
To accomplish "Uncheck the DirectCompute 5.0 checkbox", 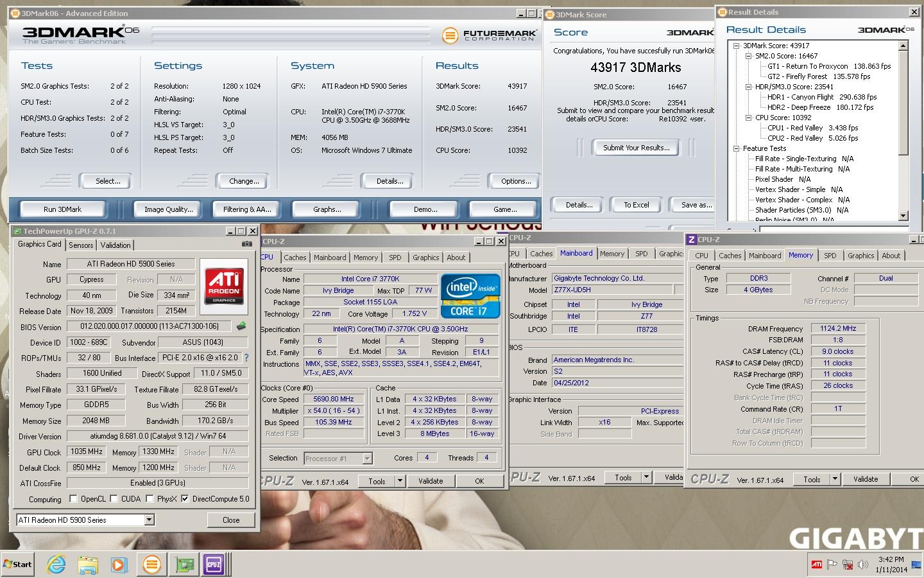I will coord(185,498).
